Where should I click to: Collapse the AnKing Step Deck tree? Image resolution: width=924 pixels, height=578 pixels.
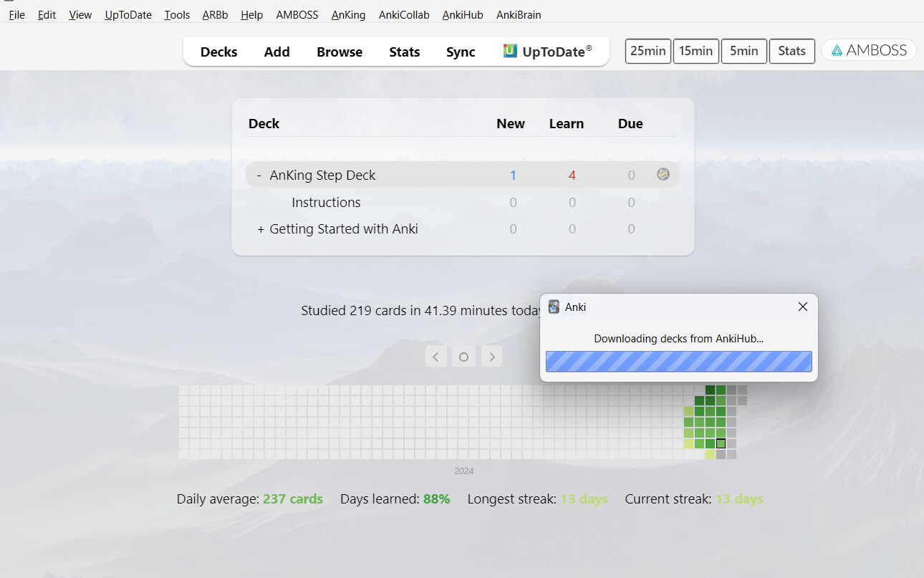259,175
